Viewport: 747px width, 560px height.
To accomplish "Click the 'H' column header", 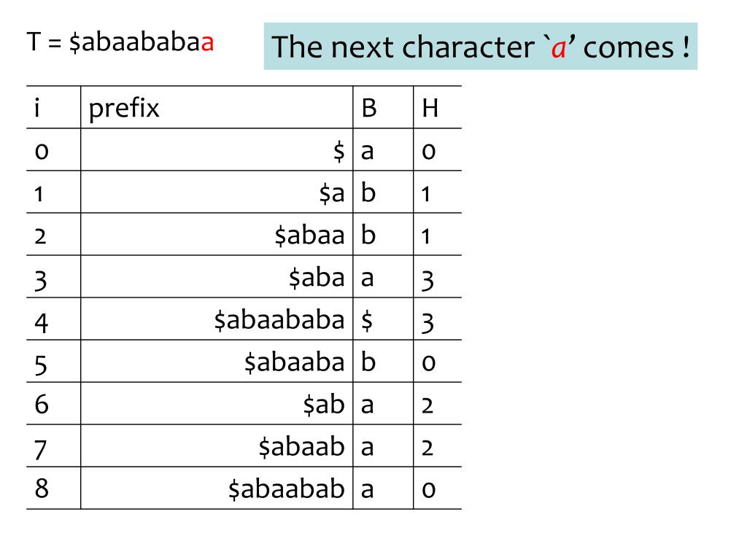I will pos(430,108).
